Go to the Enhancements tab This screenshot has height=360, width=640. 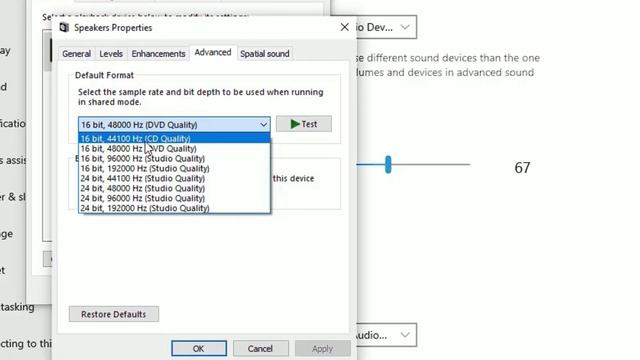[158, 53]
